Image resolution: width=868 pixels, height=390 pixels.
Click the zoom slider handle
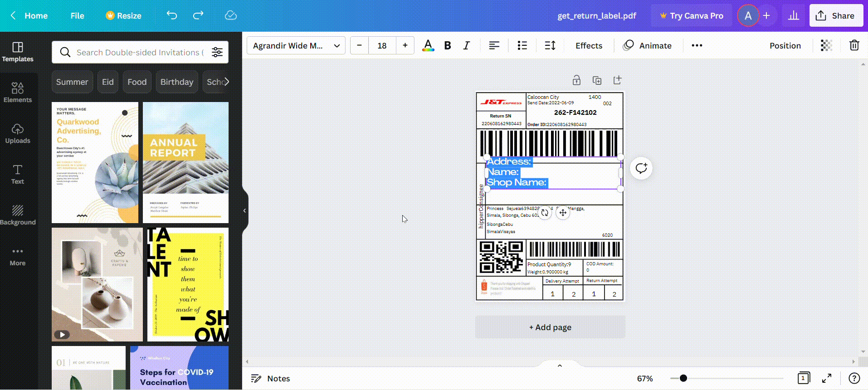tap(683, 378)
